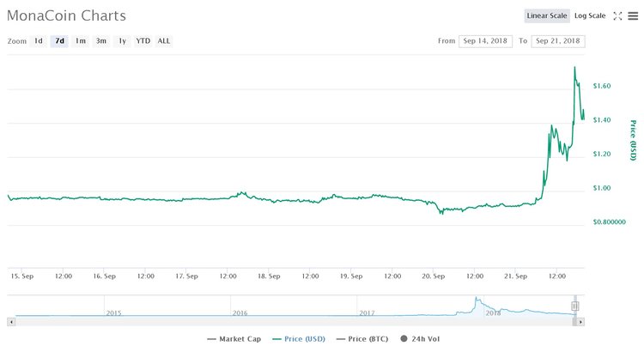Toggle Price (BTC) series in legend

pos(362,339)
